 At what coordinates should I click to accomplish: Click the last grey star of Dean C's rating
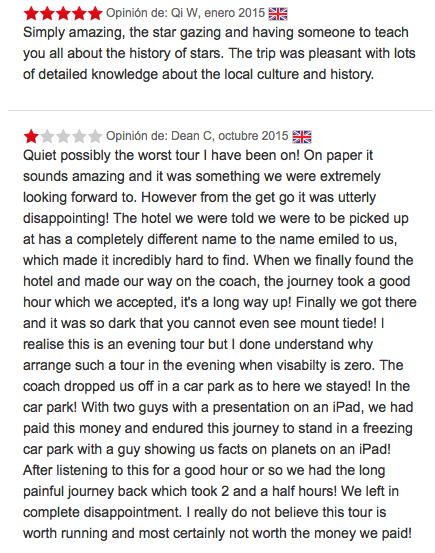(95, 136)
